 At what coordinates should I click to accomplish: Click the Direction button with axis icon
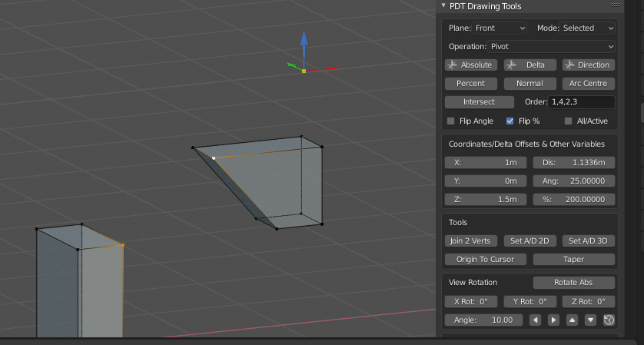pos(589,65)
